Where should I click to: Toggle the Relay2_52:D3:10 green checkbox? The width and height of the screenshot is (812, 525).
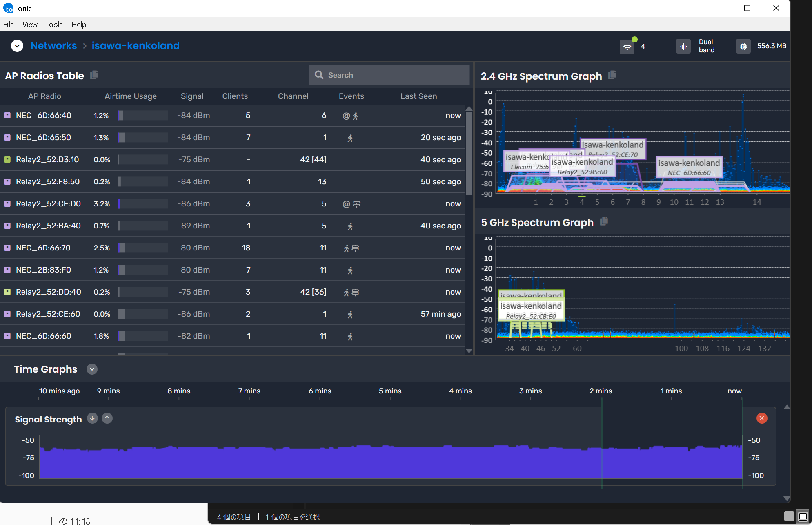pos(7,160)
